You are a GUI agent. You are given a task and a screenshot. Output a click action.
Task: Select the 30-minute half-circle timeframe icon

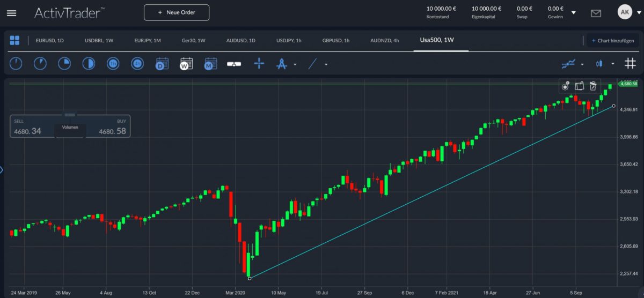(89, 64)
